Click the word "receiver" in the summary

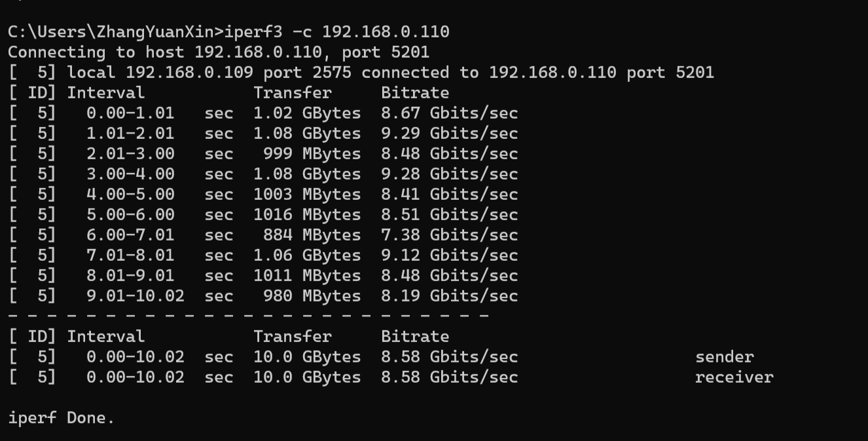(x=734, y=377)
